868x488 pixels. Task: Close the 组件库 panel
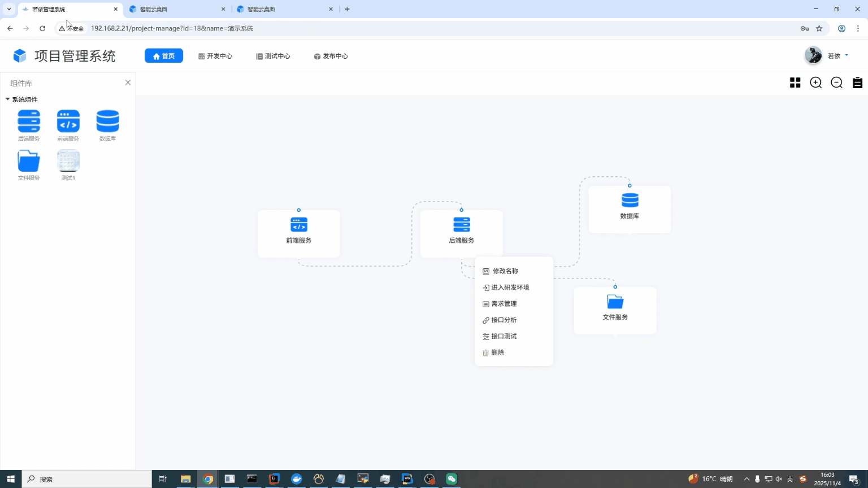[x=128, y=83]
